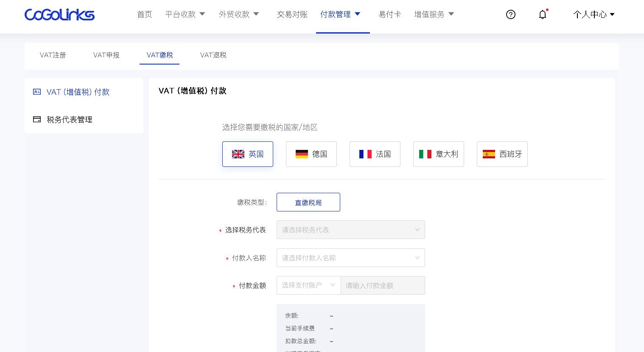Image resolution: width=644 pixels, height=352 pixels.
Task: Open the 请选择付款人名称 dropdown
Action: pos(350,258)
